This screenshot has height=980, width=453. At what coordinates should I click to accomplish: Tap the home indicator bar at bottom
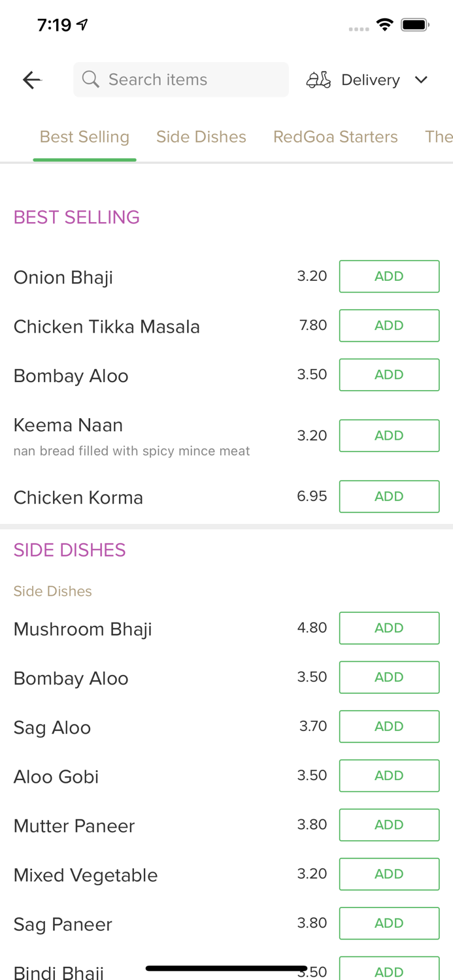226,968
